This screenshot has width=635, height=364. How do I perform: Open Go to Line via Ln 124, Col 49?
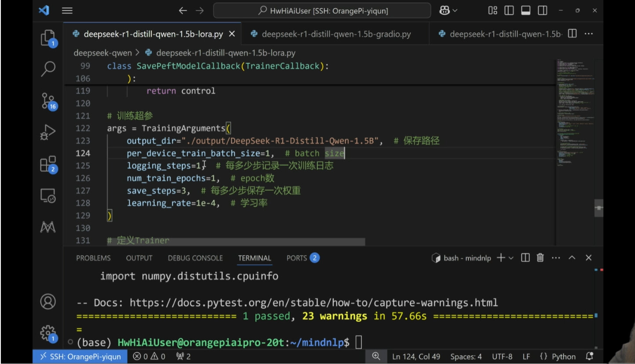tap(416, 357)
